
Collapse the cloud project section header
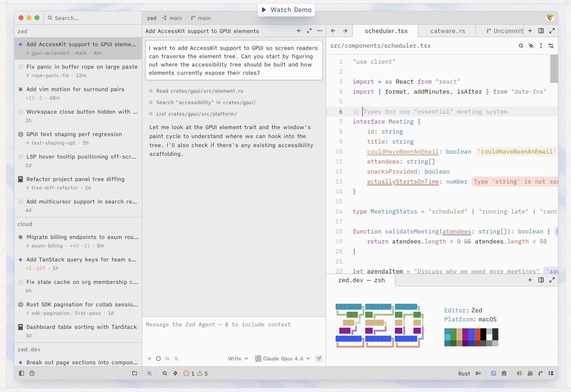(78, 224)
